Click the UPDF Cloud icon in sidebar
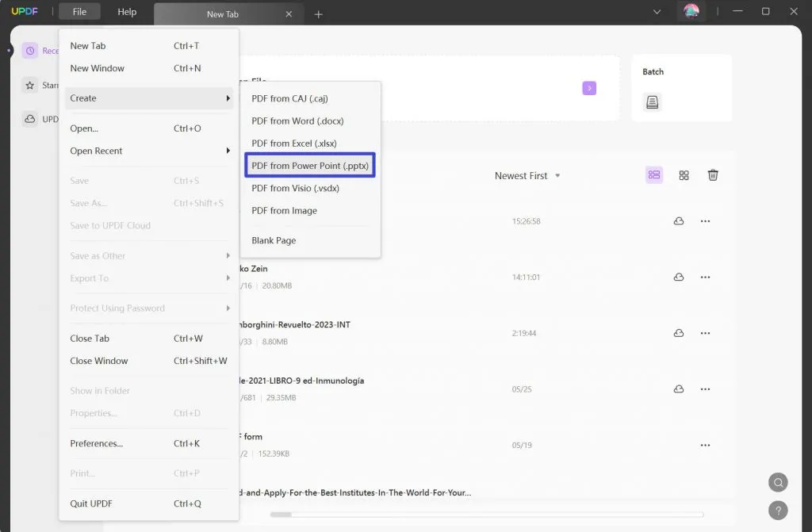Screen dimensions: 812x532 [30, 119]
